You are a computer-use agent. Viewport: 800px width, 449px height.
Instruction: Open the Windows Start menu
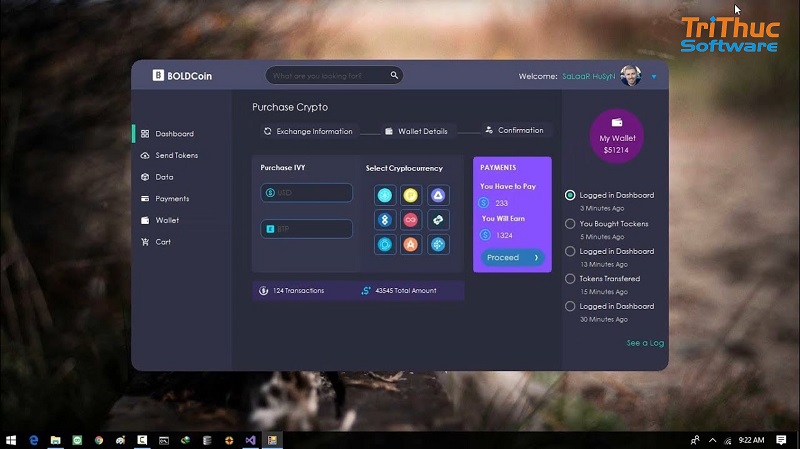pyautogui.click(x=12, y=440)
